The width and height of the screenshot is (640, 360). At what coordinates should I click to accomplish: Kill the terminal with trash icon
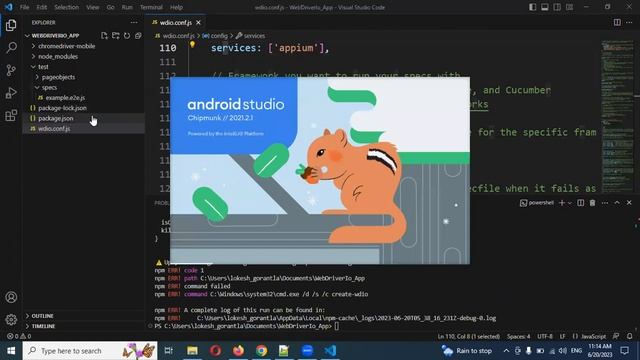coord(592,203)
